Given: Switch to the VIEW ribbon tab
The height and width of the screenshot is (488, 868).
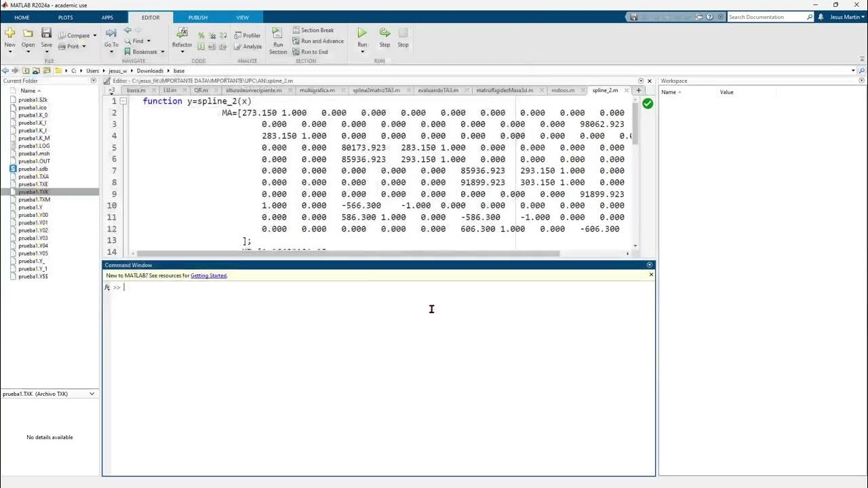Looking at the screenshot, I should pos(242,18).
